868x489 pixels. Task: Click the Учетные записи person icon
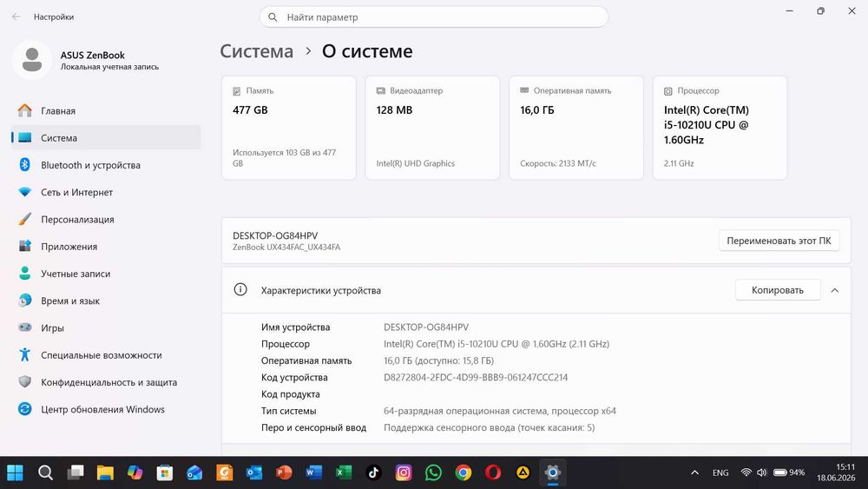[25, 273]
